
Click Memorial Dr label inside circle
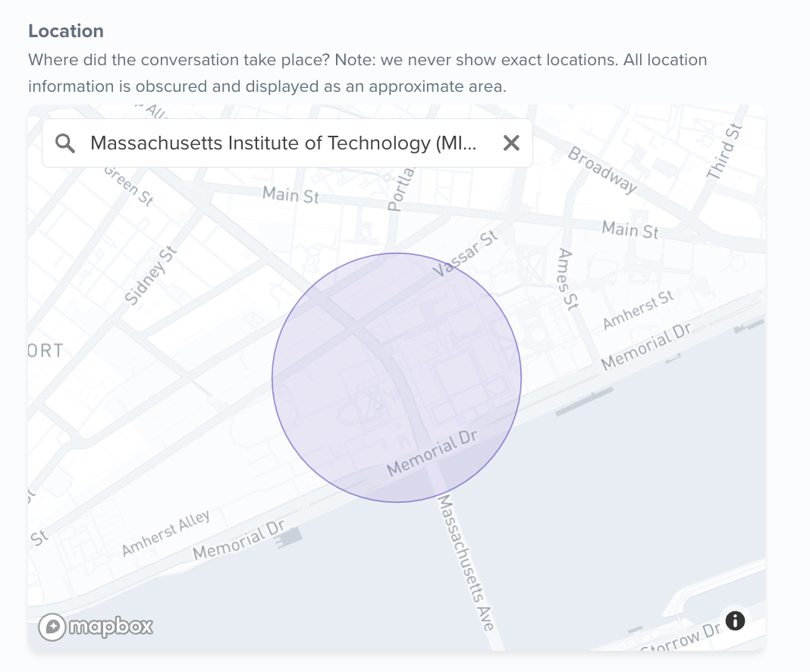[432, 453]
